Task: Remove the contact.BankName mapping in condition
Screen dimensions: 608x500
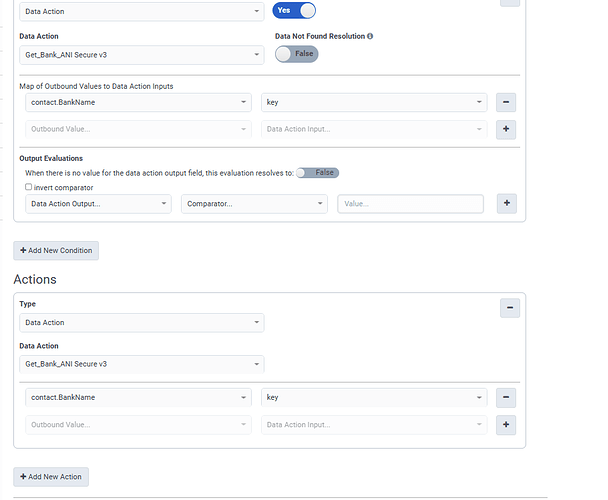Action: (x=506, y=102)
